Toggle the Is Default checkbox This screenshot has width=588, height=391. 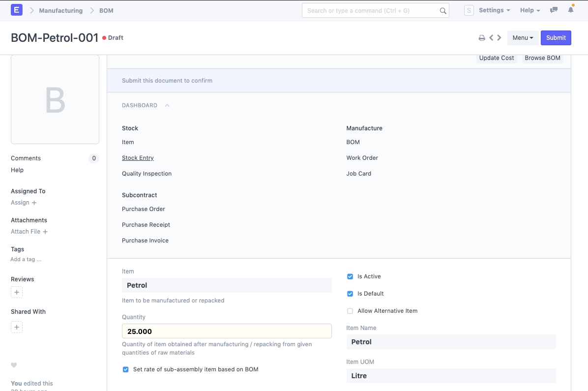350,294
